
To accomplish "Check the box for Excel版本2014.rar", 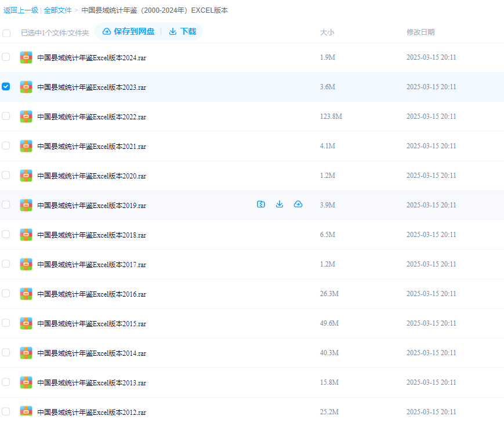I will (6, 352).
